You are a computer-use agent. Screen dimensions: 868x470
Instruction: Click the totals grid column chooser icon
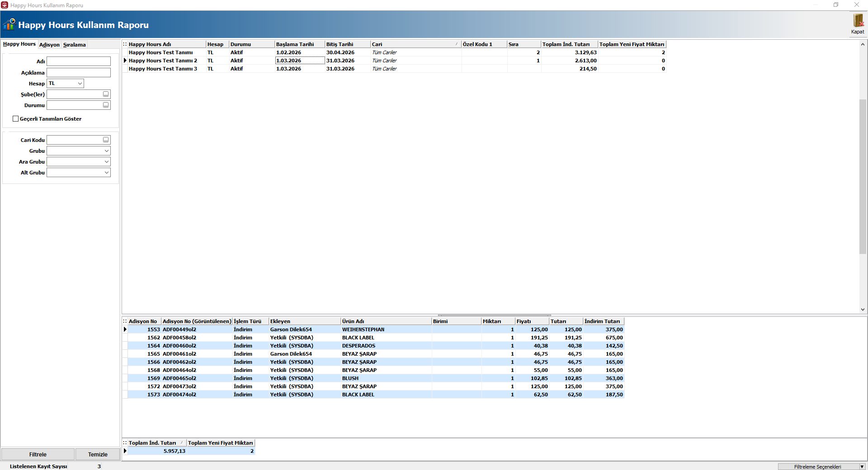[125, 443]
